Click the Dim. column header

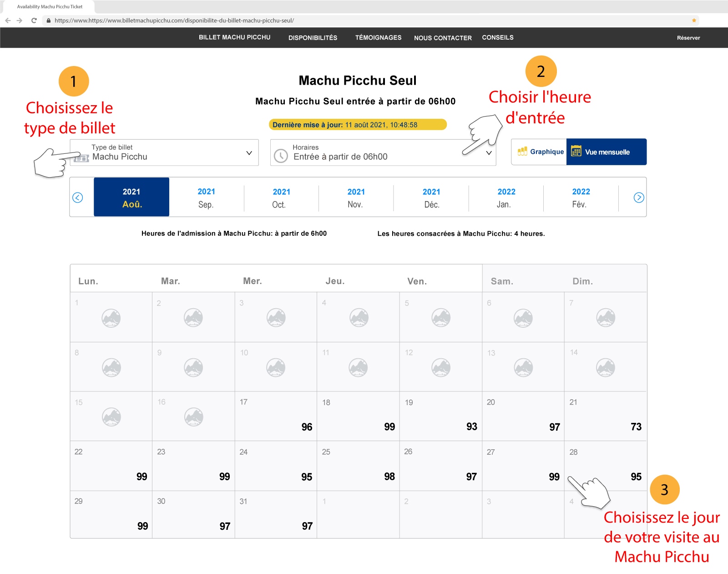tap(582, 281)
